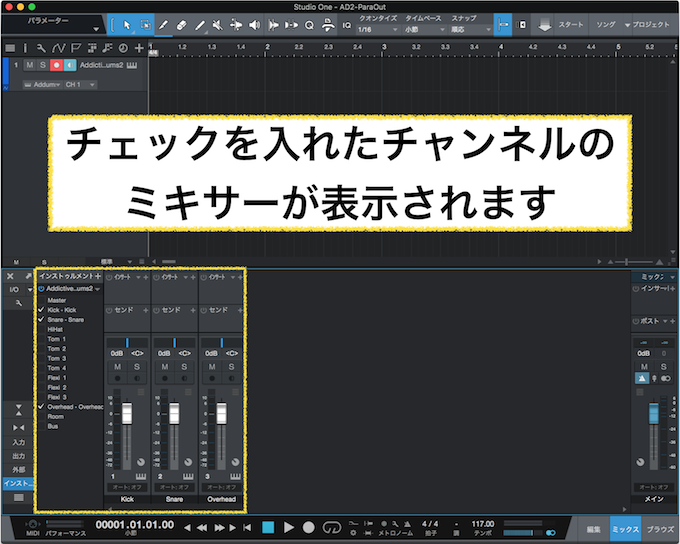Open keyboard icon on Snare channel

pos(188,476)
